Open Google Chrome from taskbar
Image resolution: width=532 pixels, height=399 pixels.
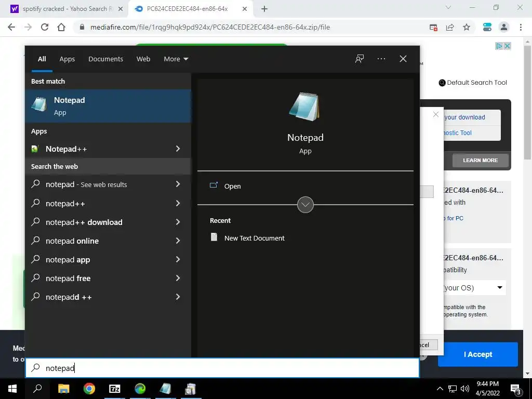pyautogui.click(x=89, y=389)
